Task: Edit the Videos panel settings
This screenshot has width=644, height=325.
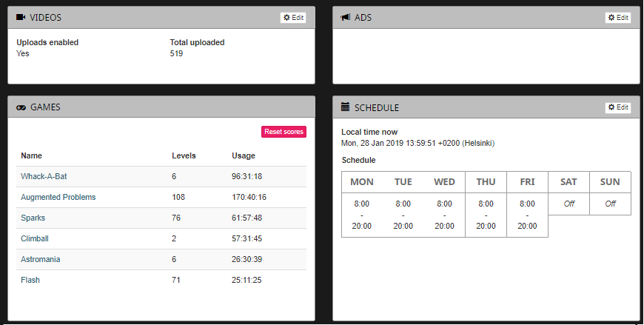Action: 292,18
